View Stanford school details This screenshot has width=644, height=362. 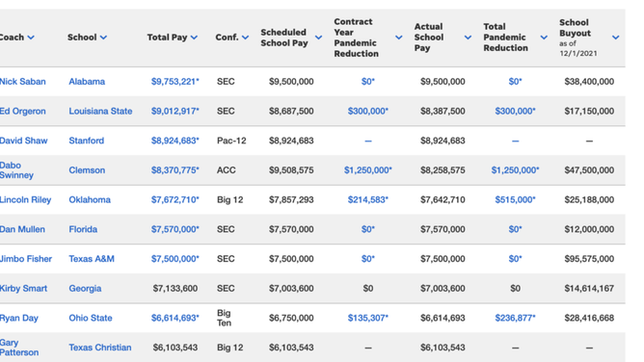point(86,141)
